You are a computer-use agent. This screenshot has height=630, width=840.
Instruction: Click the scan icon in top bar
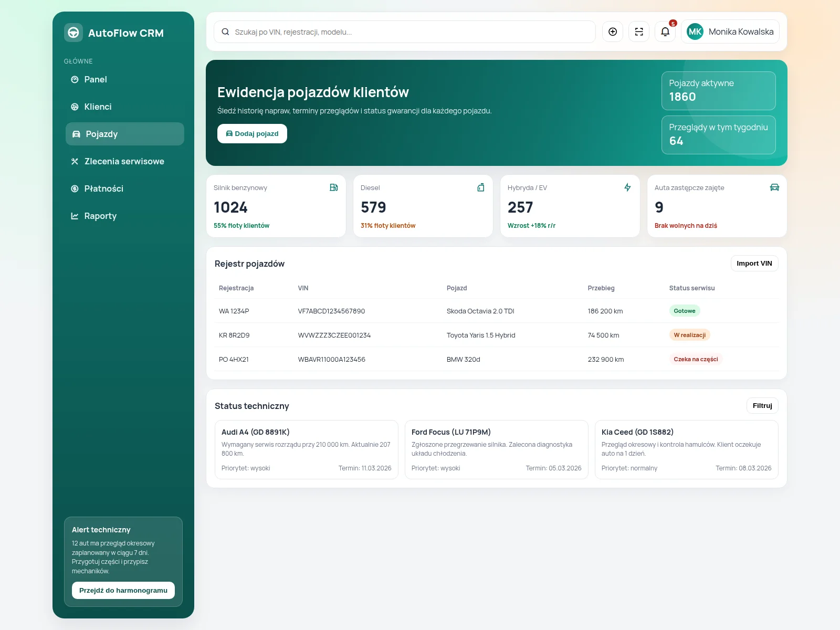click(x=639, y=31)
